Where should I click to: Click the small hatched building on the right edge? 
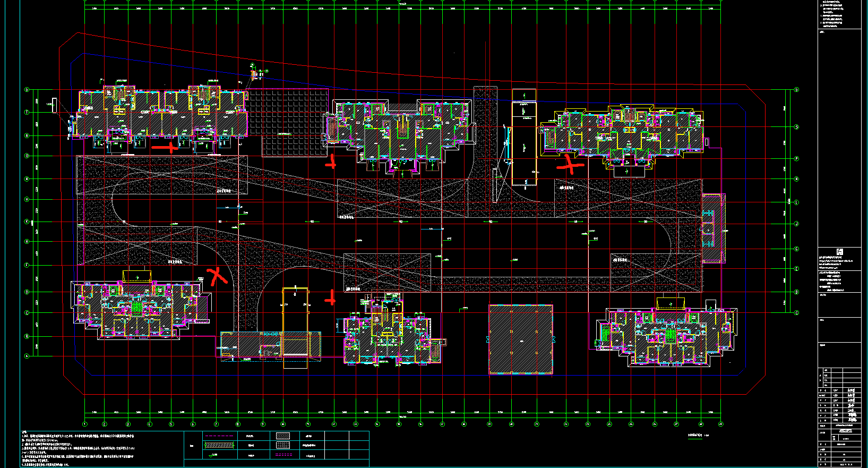[714, 228]
